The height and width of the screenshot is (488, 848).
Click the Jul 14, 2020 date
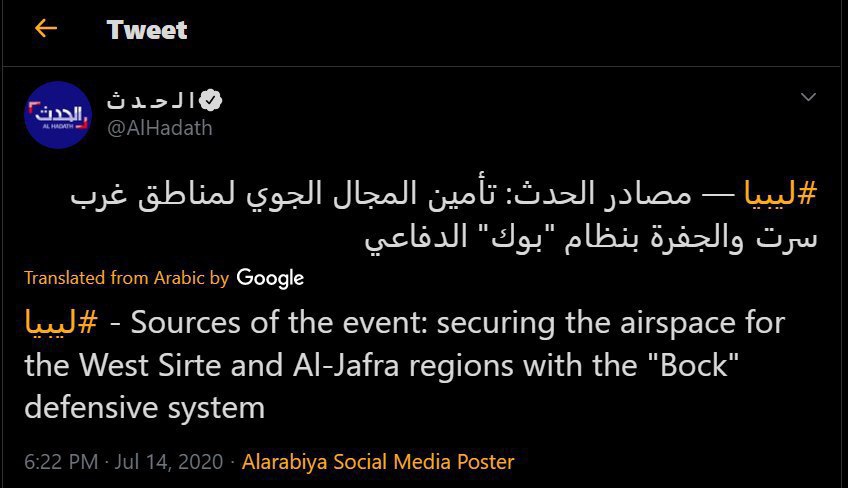coord(165,462)
